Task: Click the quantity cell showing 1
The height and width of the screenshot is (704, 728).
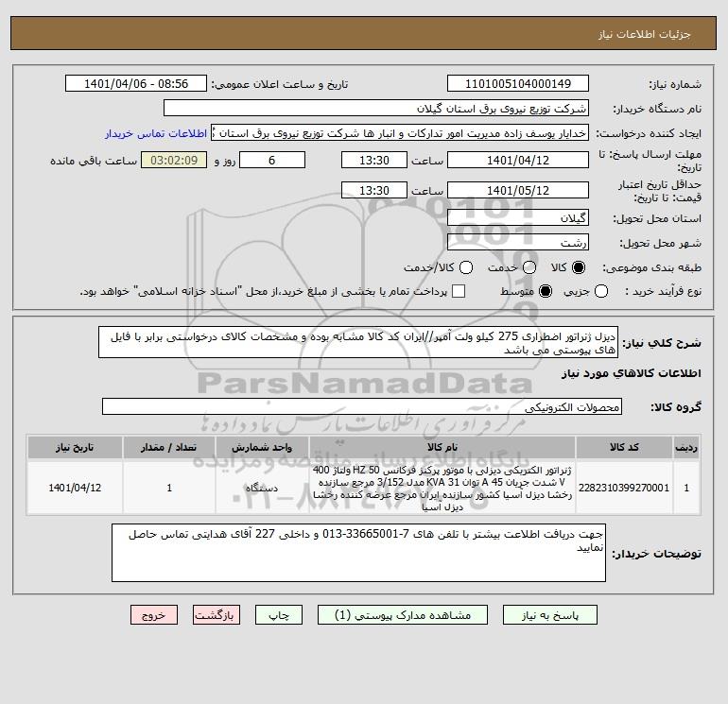Action: tap(169, 489)
